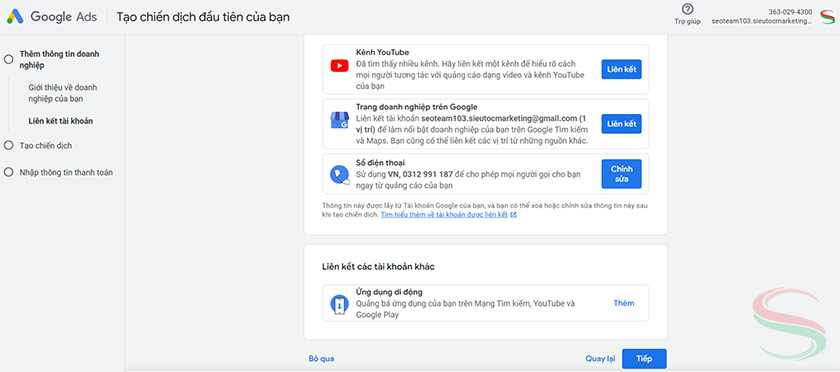The image size is (840, 372).
Task: Click Chỉnh sửa button for Số điện thoại
Action: pos(621,174)
